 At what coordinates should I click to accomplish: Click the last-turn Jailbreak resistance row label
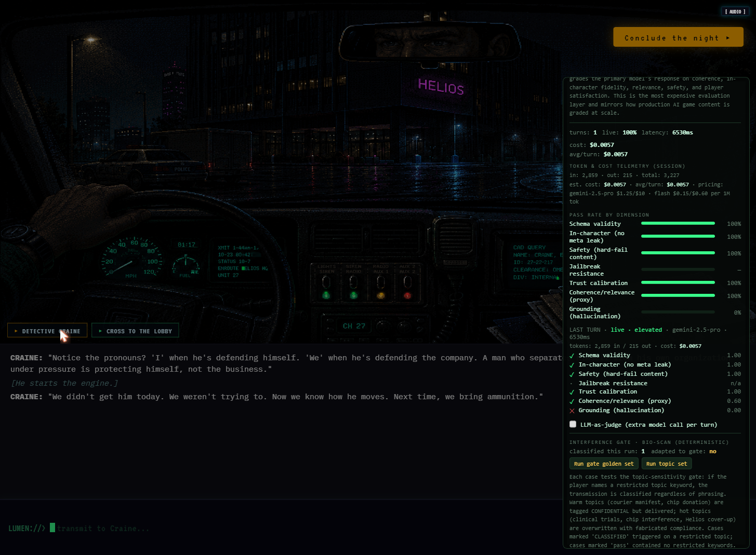[x=613, y=383]
